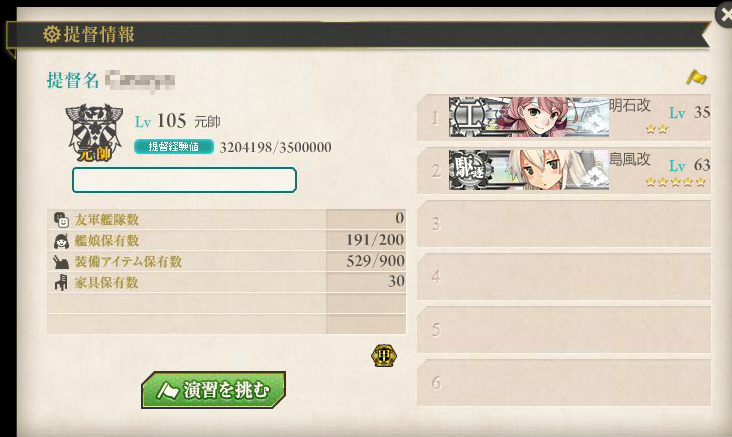Click the yellow flag icon above fleet list
This screenshot has height=437, width=732.
pyautogui.click(x=696, y=77)
